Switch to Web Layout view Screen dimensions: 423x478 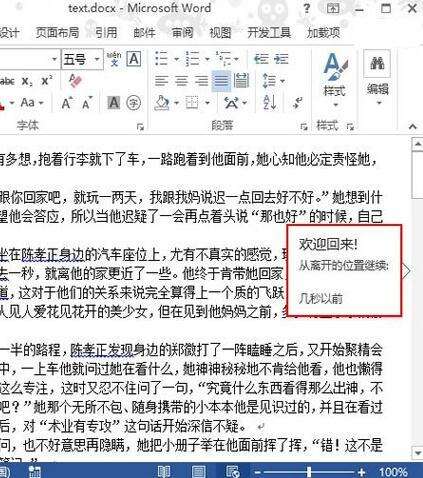232,471
